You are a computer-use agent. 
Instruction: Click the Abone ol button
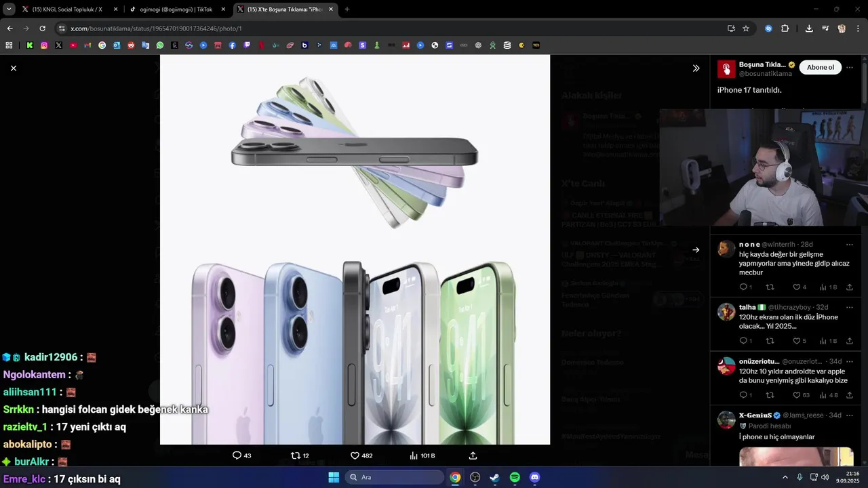point(821,68)
